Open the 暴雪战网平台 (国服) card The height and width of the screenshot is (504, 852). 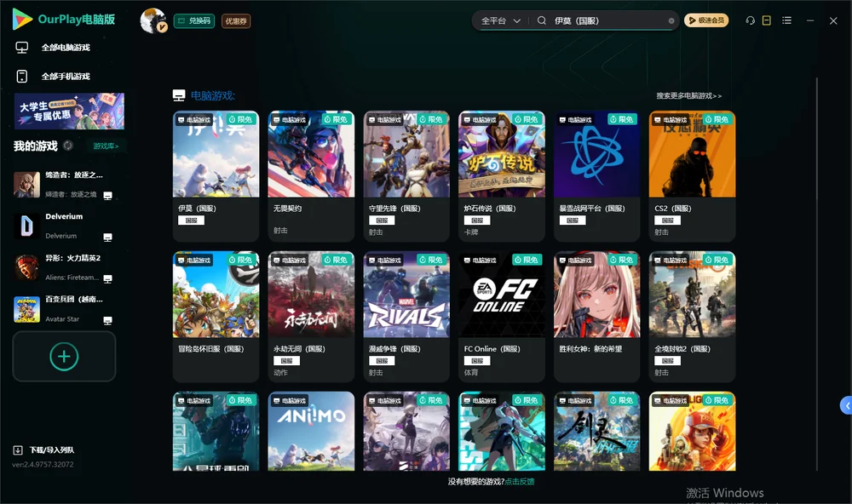click(x=597, y=176)
